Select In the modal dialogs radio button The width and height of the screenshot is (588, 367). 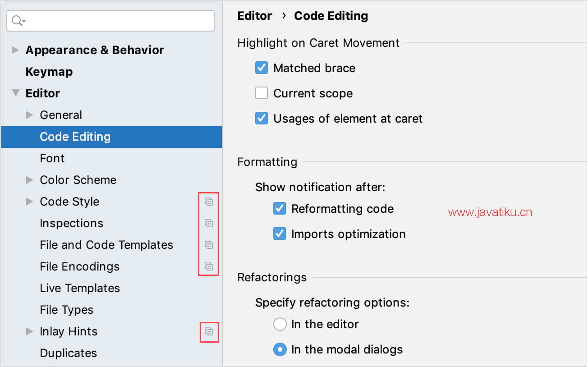280,349
